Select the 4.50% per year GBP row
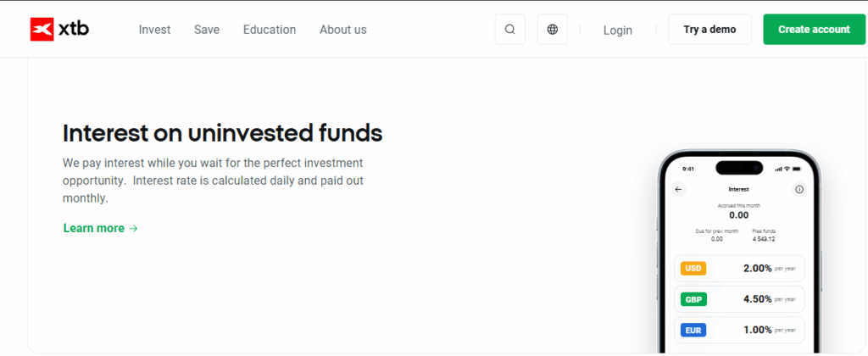The image size is (868, 356). pos(739,299)
